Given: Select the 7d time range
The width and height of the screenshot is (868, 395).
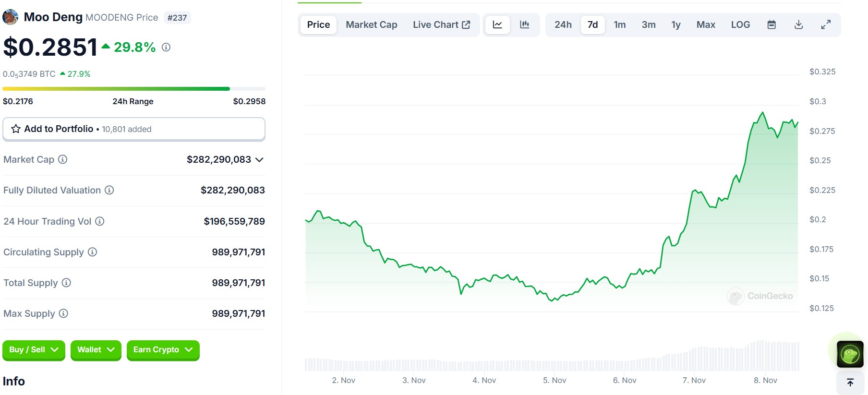Looking at the screenshot, I should 593,24.
